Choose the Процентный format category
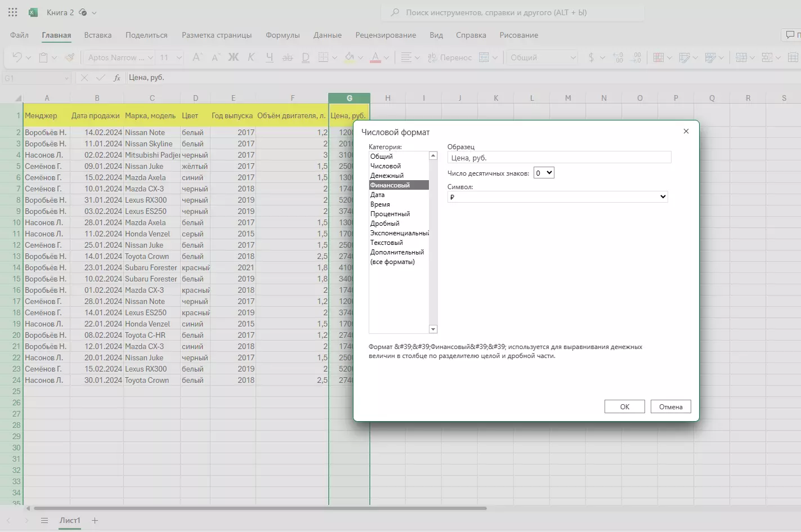The image size is (801, 532). (x=390, y=214)
